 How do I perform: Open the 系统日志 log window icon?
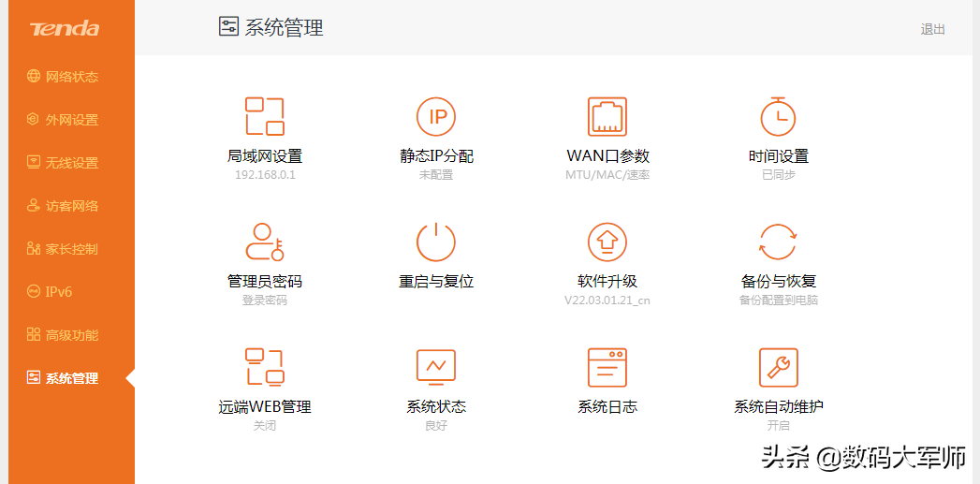tap(607, 368)
